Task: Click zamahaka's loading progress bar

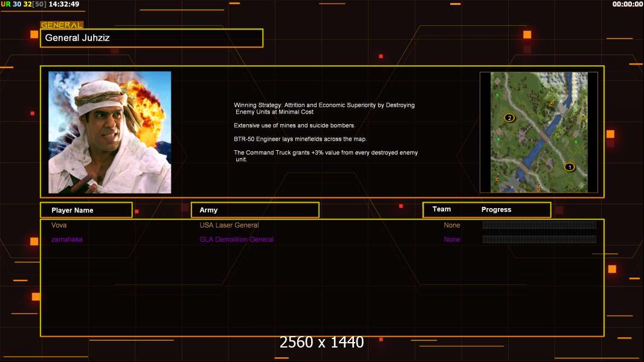Action: coord(539,239)
